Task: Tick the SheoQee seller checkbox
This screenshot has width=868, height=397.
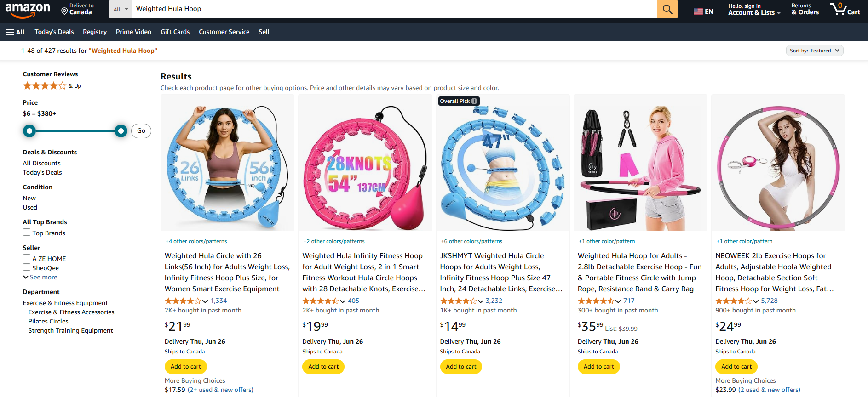Action: pyautogui.click(x=27, y=267)
